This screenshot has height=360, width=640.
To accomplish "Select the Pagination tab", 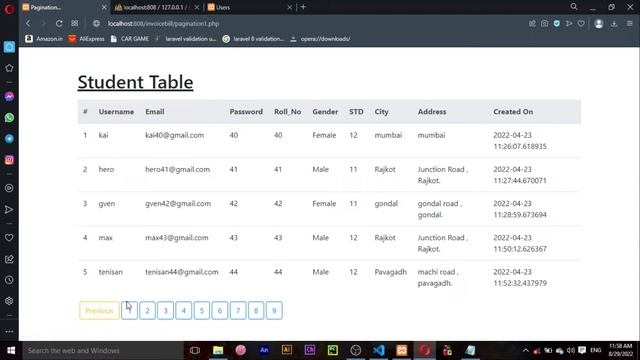I will 64,7.
